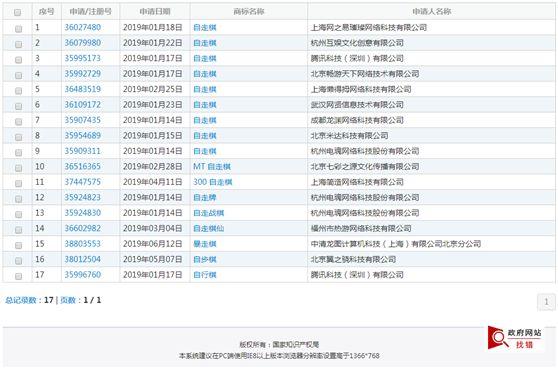The width and height of the screenshot is (558, 369).
Task: Select date cell 2019年04月11日
Action: [x=153, y=182]
